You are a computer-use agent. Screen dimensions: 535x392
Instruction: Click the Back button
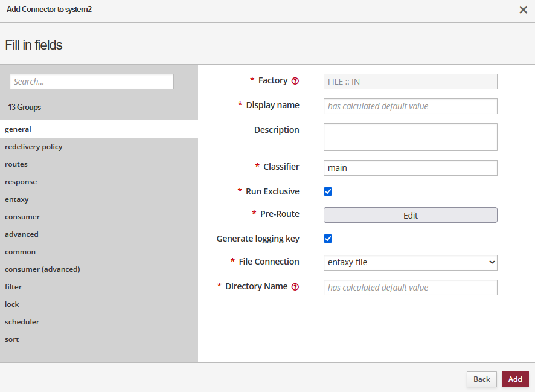(481, 379)
